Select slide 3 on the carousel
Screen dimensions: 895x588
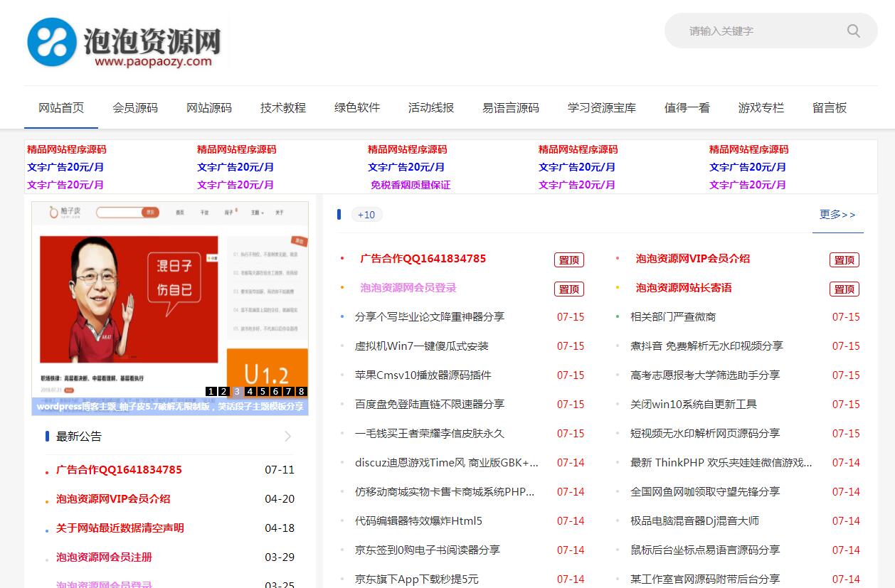[237, 391]
